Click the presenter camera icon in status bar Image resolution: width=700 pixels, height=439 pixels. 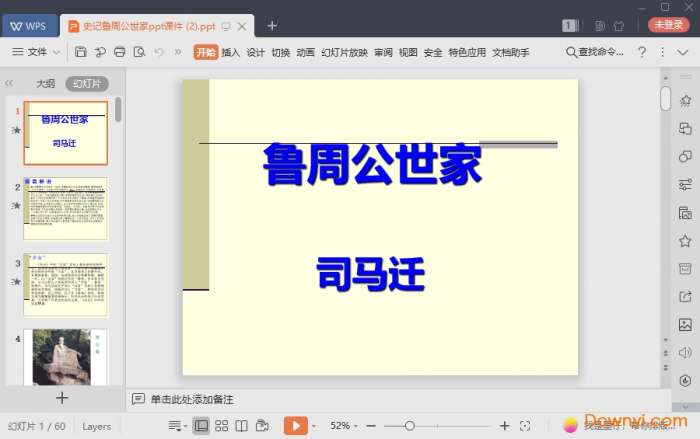click(x=262, y=426)
